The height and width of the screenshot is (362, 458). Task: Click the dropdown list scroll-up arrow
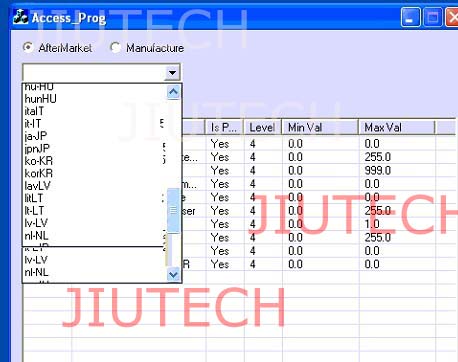coord(173,92)
